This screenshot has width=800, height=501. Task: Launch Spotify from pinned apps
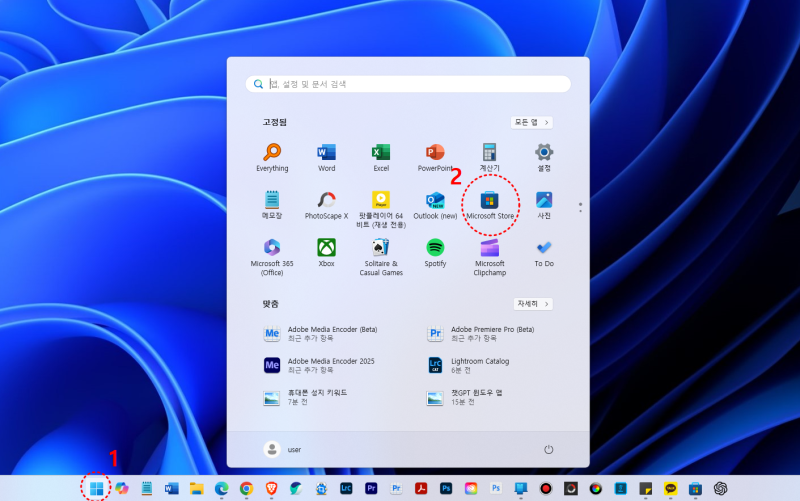435,253
